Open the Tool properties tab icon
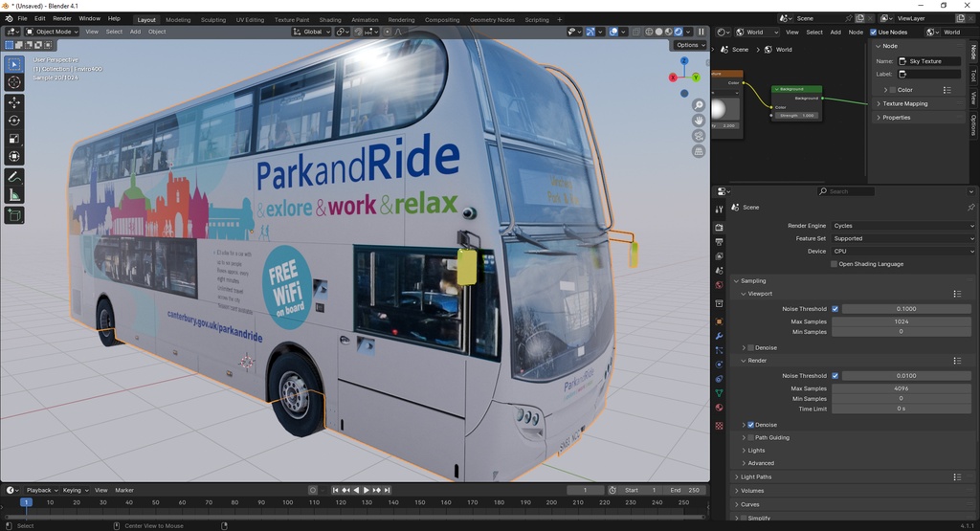This screenshot has height=531, width=980. [x=720, y=210]
